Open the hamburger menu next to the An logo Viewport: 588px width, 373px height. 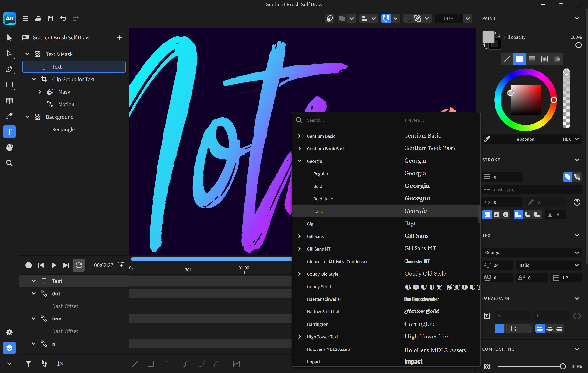point(25,18)
